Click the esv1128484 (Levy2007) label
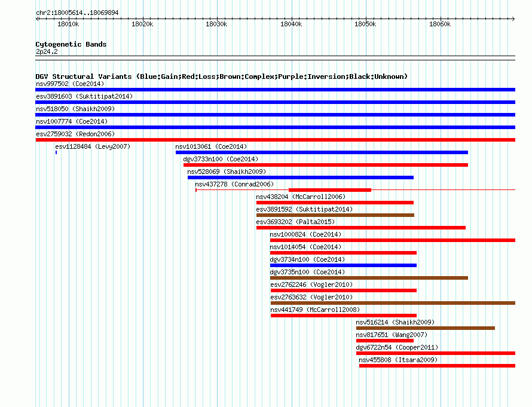 93,146
